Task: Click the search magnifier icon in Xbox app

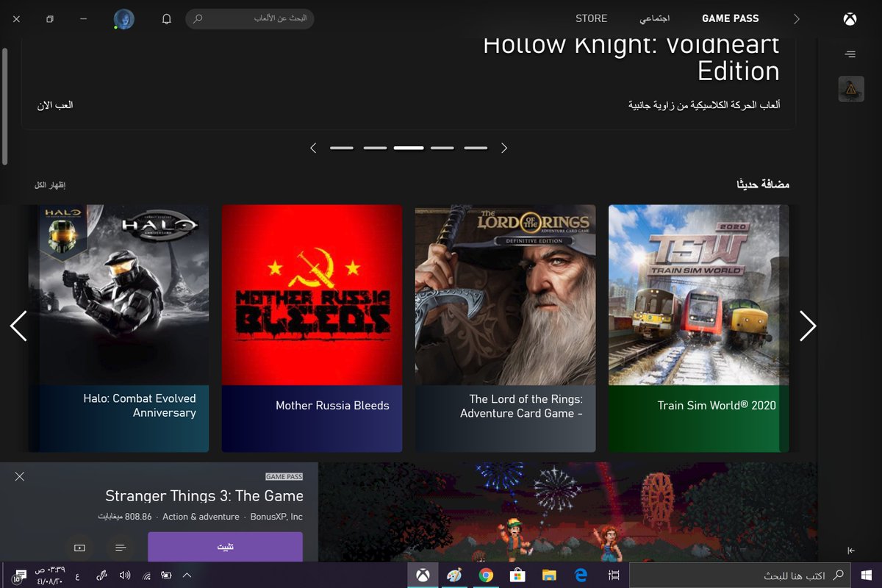Action: point(198,19)
